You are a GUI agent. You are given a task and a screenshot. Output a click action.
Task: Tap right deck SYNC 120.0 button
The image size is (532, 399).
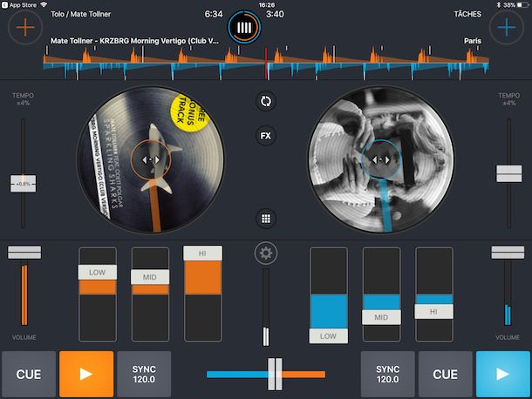387,374
